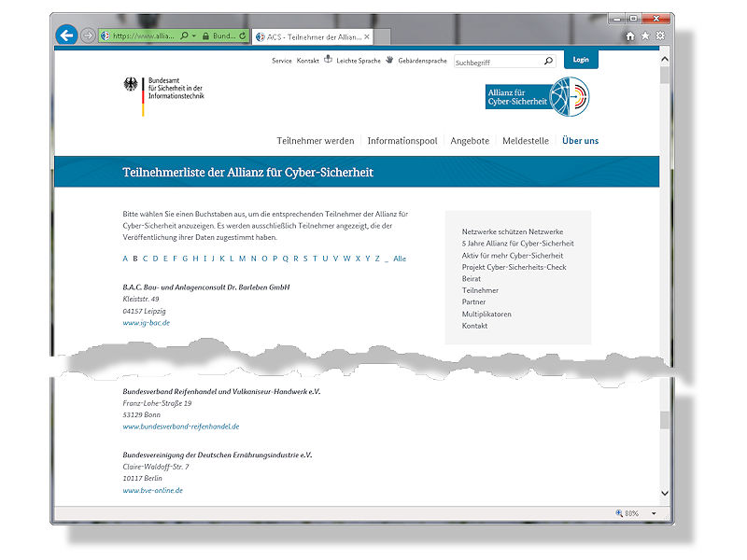
Task: Click the site icon in address bar
Action: click(x=106, y=35)
